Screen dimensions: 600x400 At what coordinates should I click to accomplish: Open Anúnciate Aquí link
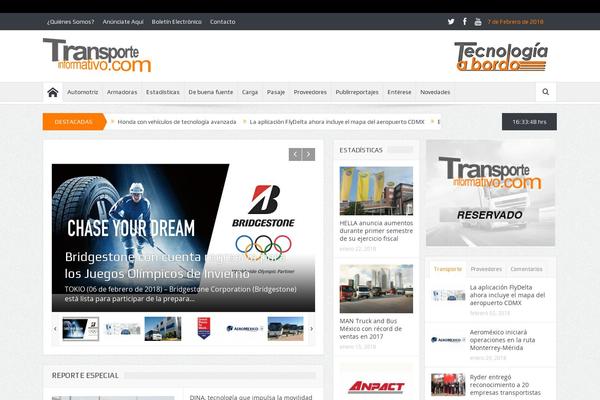click(123, 22)
